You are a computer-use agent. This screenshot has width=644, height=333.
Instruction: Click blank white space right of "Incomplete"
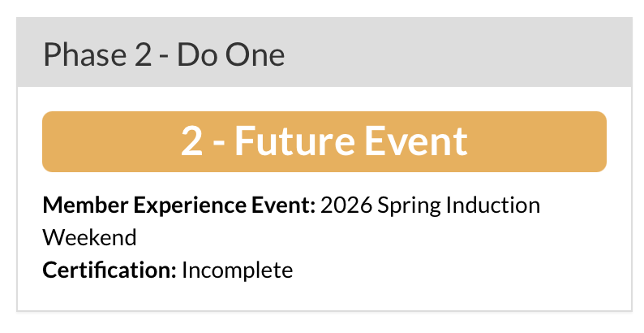454,269
